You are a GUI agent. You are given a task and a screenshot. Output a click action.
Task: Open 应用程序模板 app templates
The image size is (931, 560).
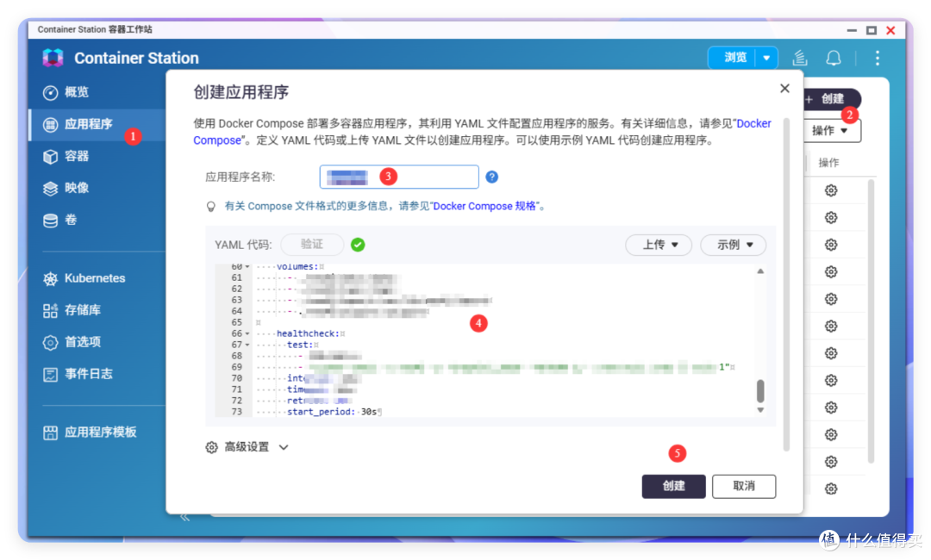click(90, 432)
